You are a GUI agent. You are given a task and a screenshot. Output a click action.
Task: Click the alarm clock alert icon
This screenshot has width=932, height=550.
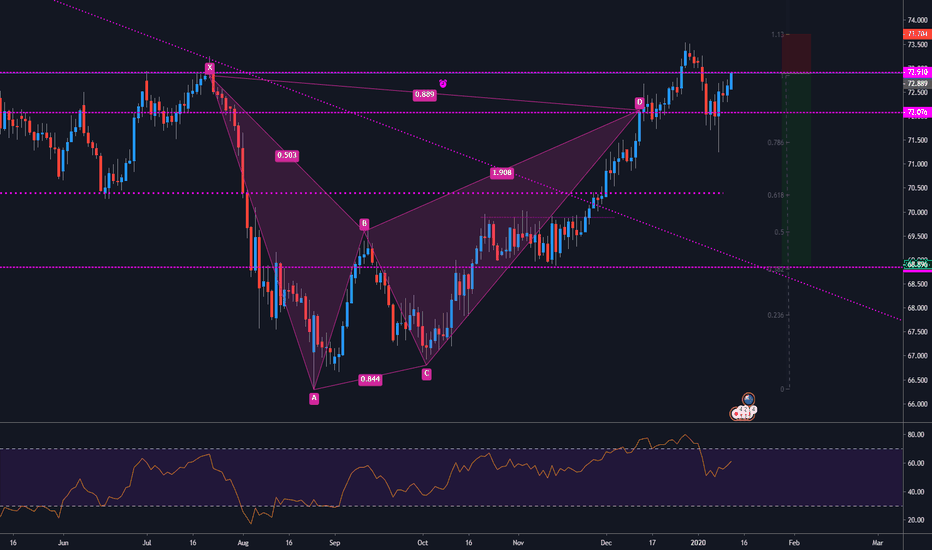(x=443, y=84)
